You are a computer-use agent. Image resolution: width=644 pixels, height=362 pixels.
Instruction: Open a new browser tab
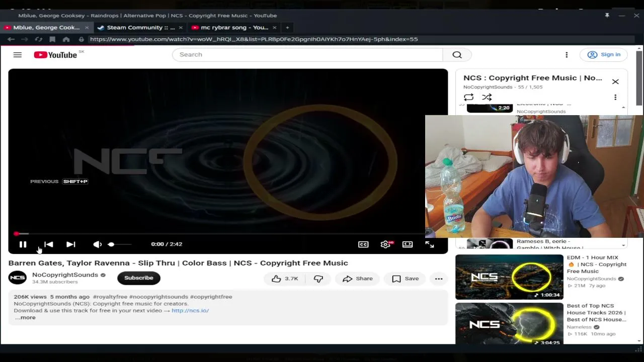(x=287, y=28)
